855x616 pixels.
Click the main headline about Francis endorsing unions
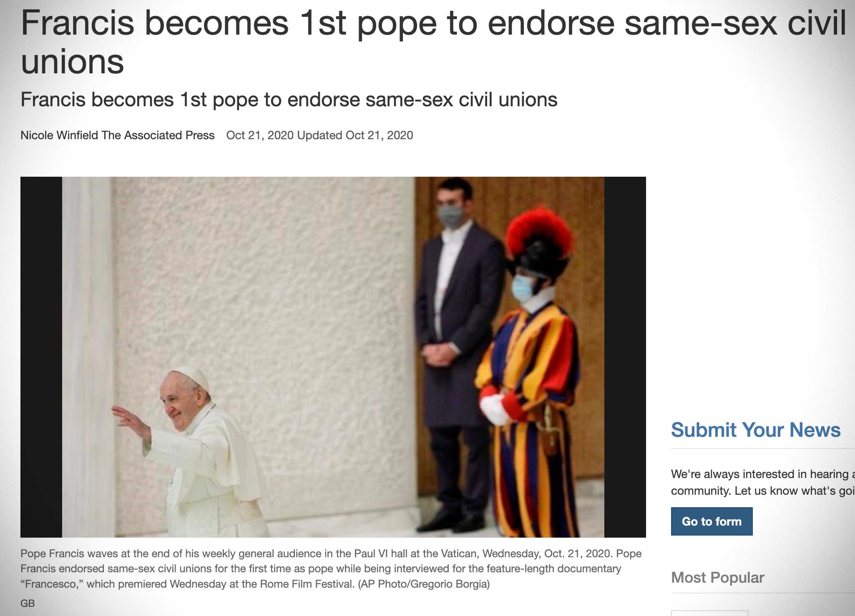tap(434, 42)
